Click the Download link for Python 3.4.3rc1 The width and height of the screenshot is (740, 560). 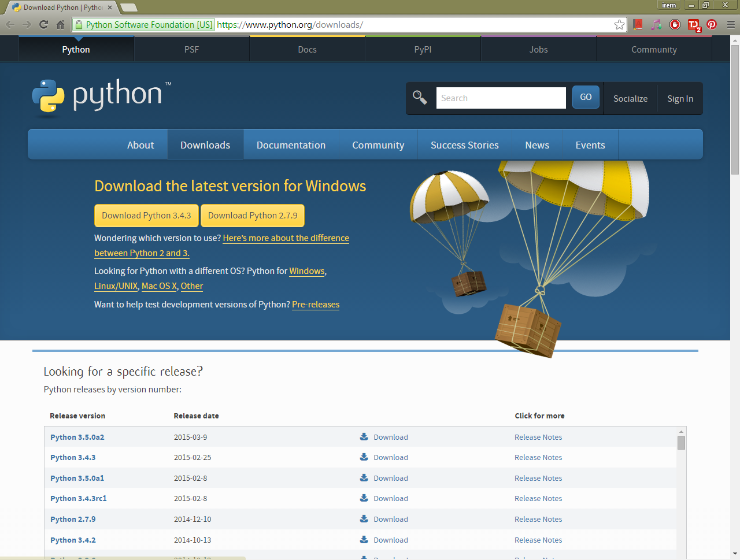(x=391, y=498)
